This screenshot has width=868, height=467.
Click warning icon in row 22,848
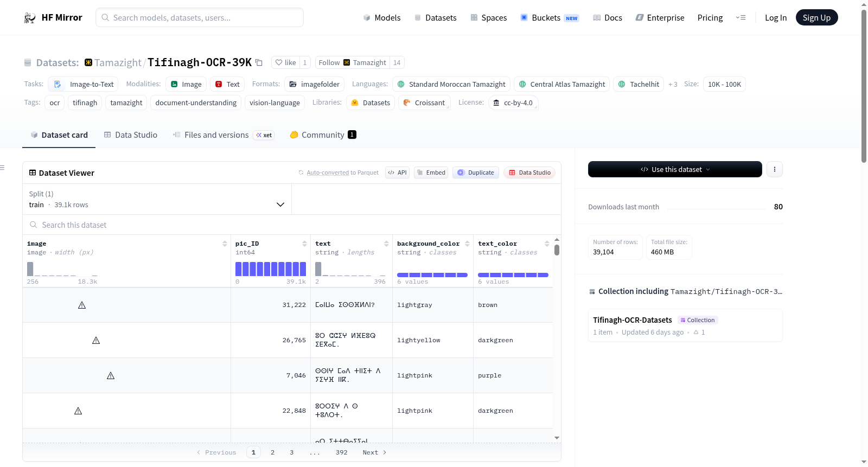[78, 411]
